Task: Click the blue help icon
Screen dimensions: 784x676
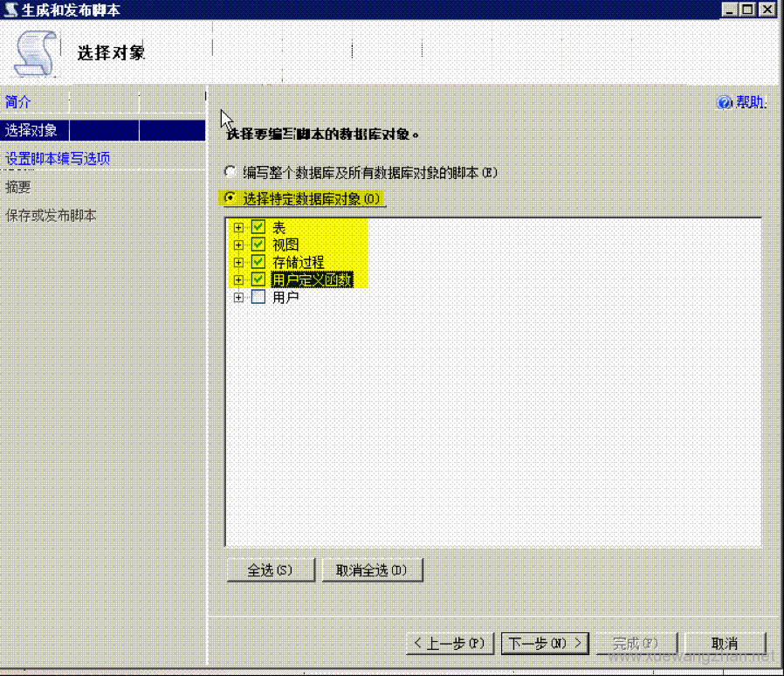Action: coord(724,103)
